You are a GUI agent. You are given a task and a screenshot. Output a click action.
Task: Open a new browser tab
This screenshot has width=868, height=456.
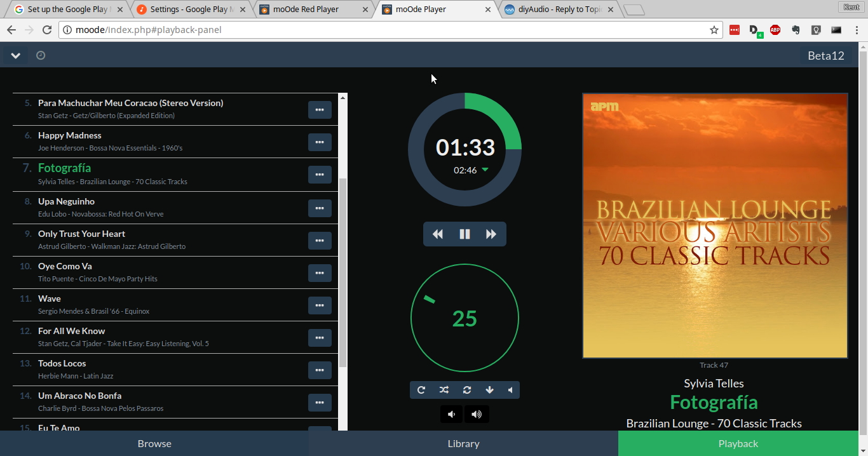click(x=634, y=10)
